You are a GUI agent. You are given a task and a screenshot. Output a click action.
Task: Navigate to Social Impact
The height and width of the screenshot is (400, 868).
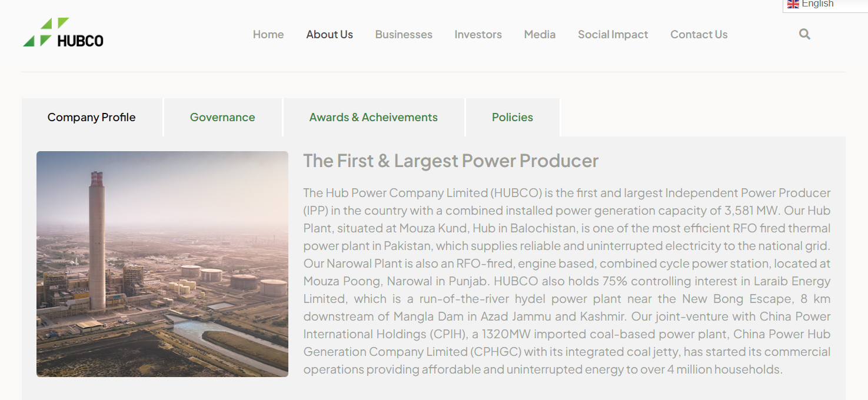point(613,35)
